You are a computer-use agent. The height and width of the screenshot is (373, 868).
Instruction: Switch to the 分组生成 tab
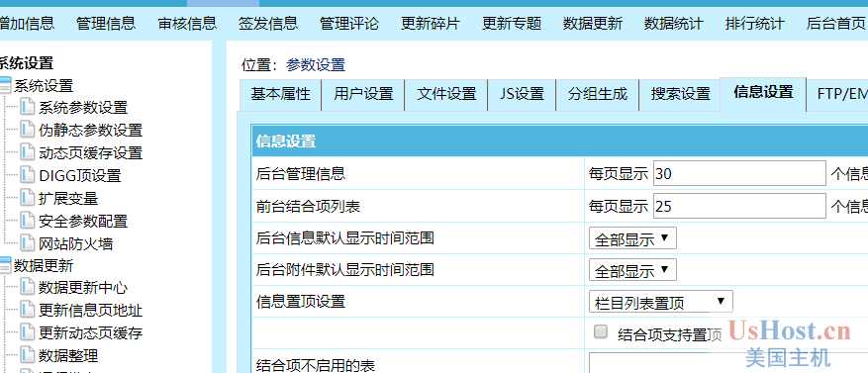[597, 94]
